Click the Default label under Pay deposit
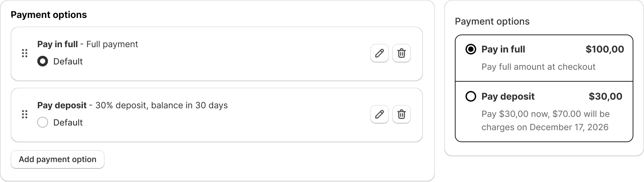 68,123
